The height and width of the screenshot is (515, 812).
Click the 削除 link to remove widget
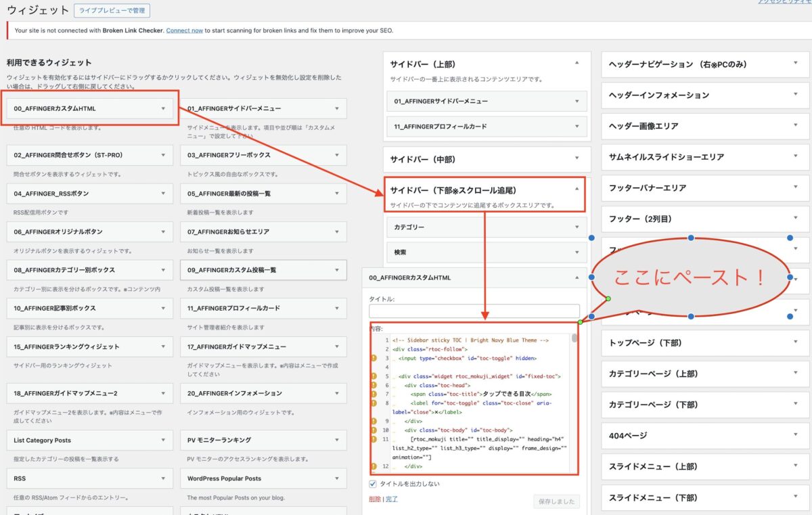(375, 499)
